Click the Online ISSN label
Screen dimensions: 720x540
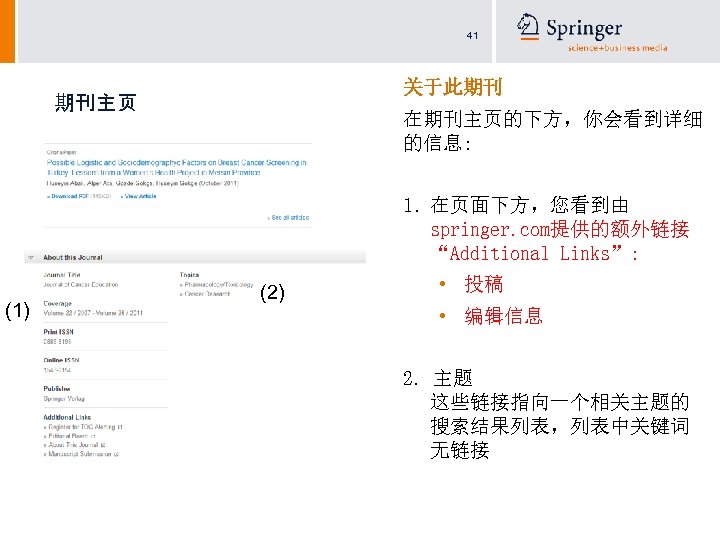click(x=61, y=360)
